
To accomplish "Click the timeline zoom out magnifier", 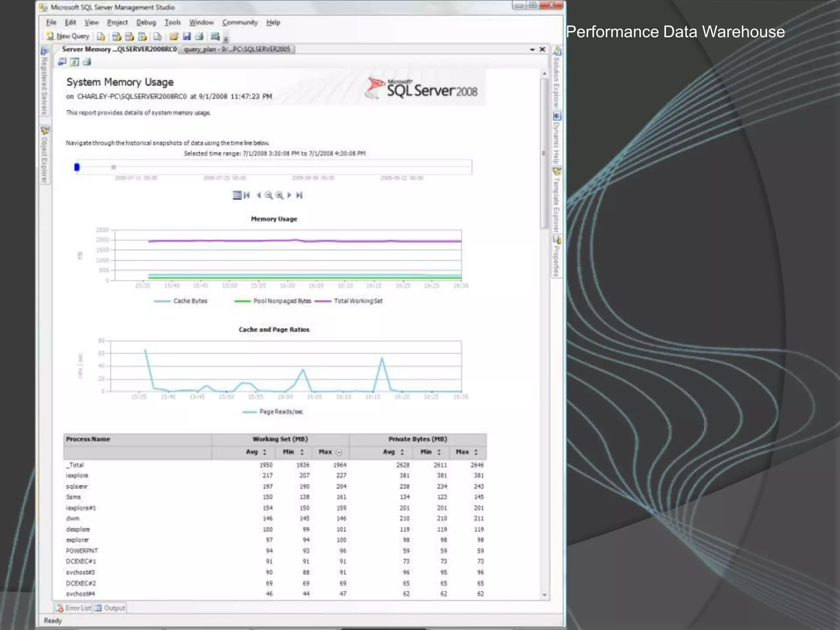I will click(x=269, y=195).
